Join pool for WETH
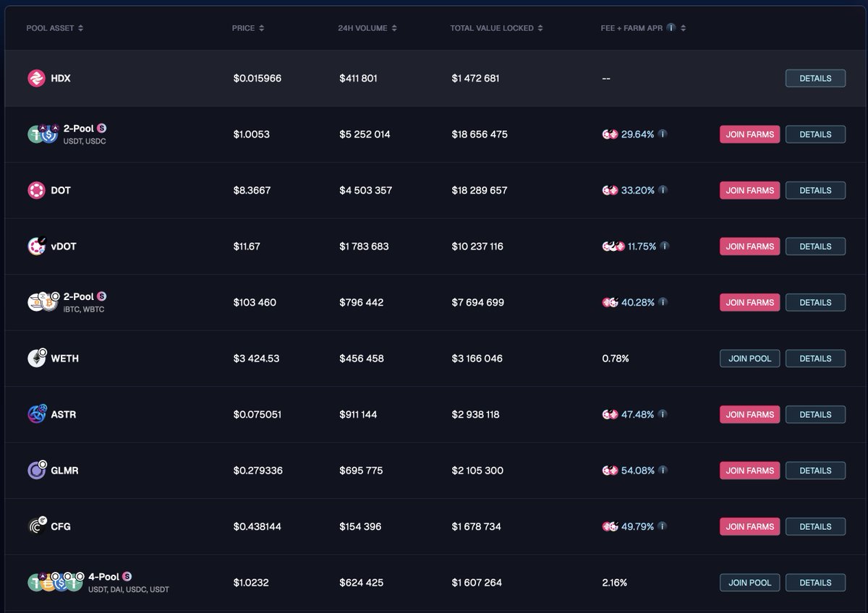Image resolution: width=868 pixels, height=613 pixels. 749,359
